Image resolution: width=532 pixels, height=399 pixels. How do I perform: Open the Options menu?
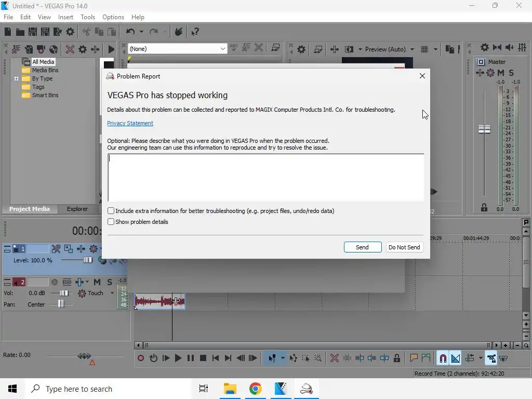(x=113, y=17)
